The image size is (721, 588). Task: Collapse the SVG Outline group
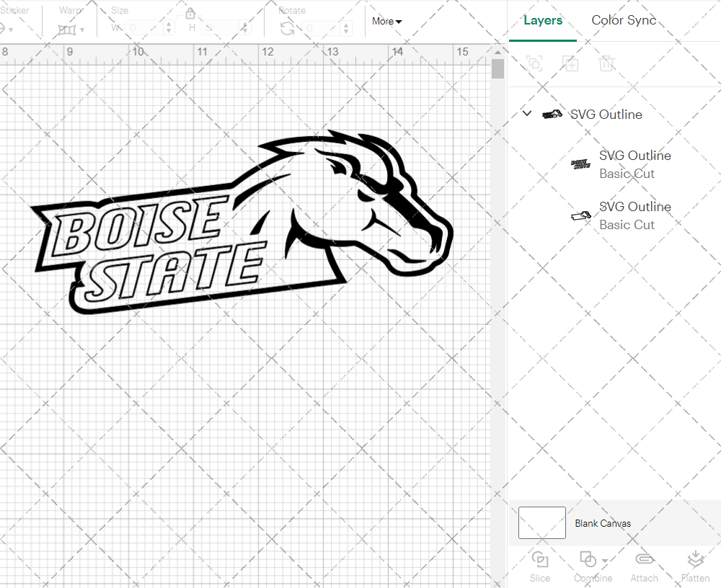pyautogui.click(x=526, y=113)
